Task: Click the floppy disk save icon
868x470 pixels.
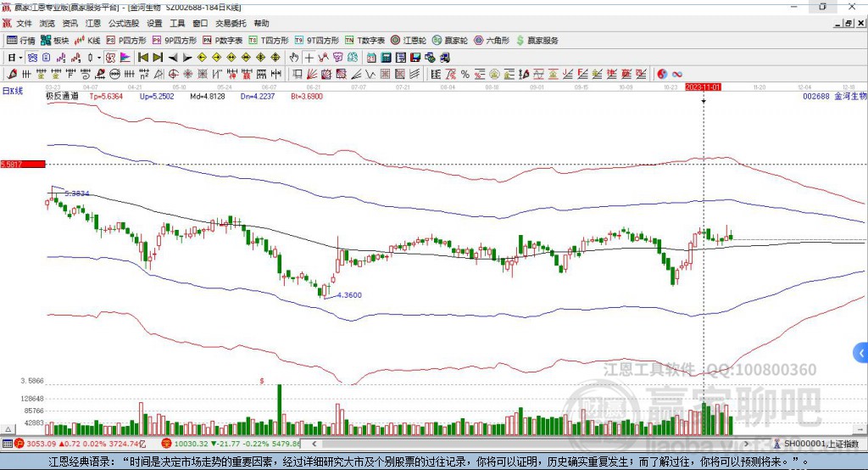Action: coord(415,58)
